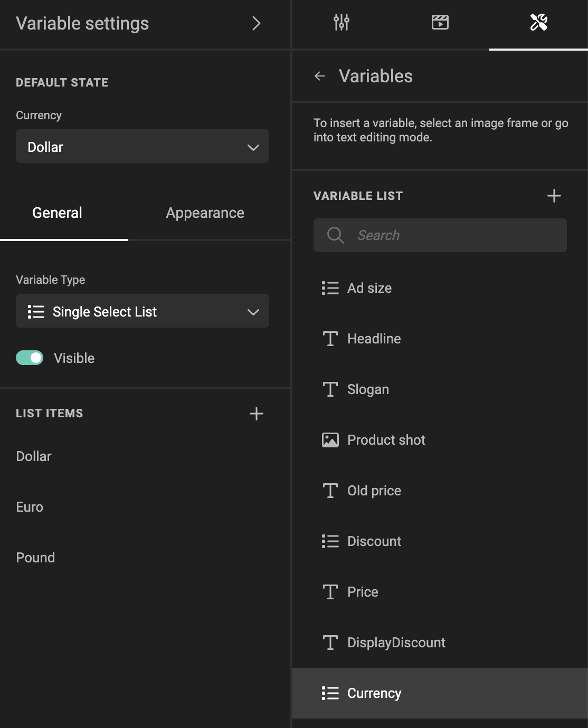Click the Slogan text type icon
This screenshot has height=728, width=588.
(x=330, y=389)
